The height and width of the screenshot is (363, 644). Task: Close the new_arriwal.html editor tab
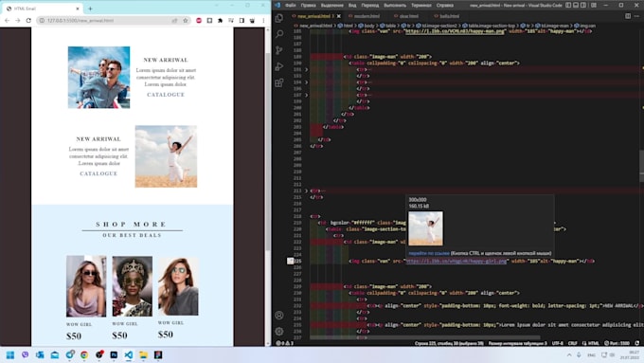point(339,16)
